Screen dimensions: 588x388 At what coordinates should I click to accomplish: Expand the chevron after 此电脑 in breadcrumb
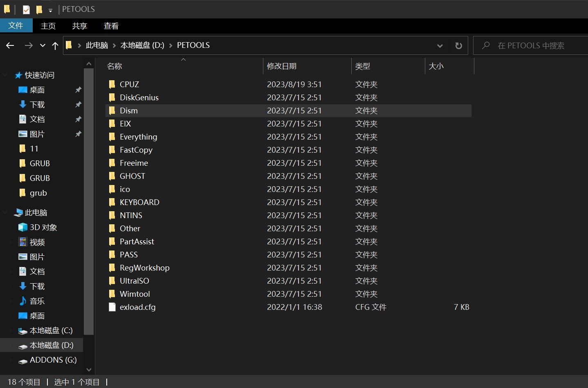pyautogui.click(x=114, y=45)
